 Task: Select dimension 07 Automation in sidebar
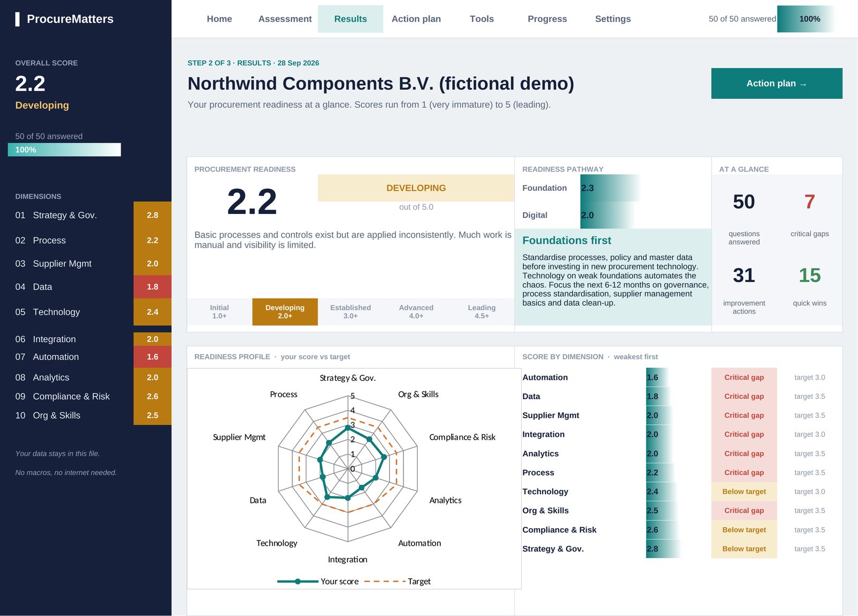(x=86, y=357)
